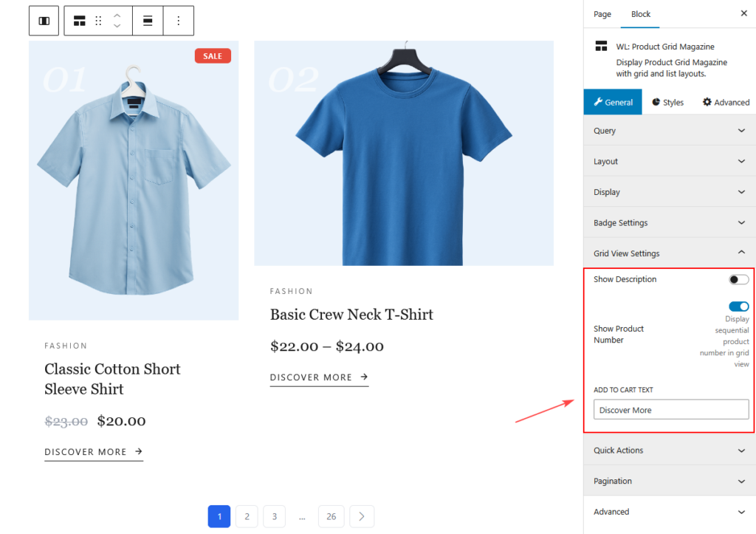
Task: Click the Add To Cart Text field
Action: (x=670, y=409)
